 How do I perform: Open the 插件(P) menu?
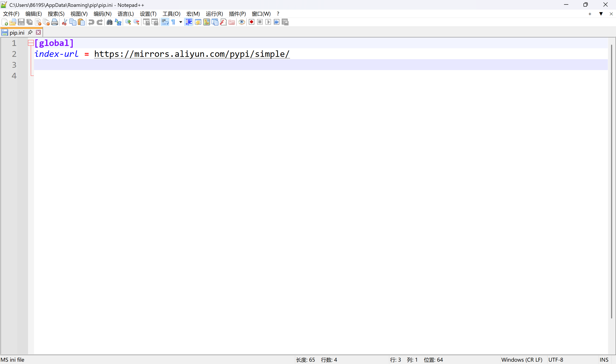[x=237, y=14]
